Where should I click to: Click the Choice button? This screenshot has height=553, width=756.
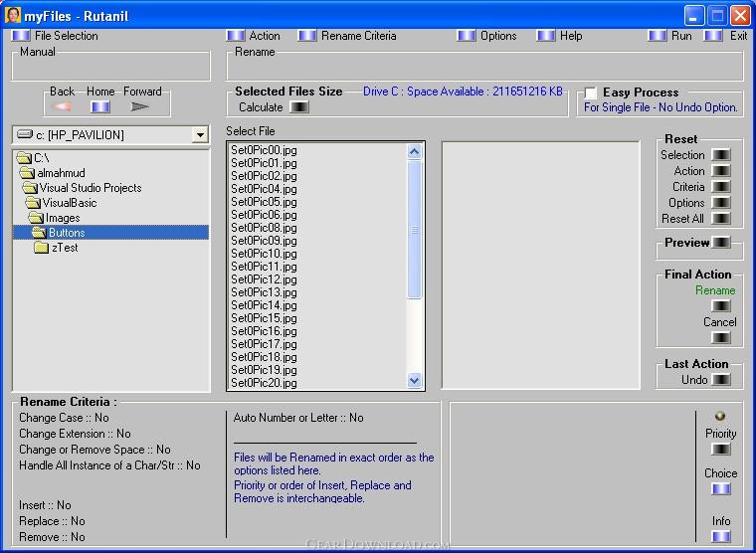pyautogui.click(x=721, y=489)
